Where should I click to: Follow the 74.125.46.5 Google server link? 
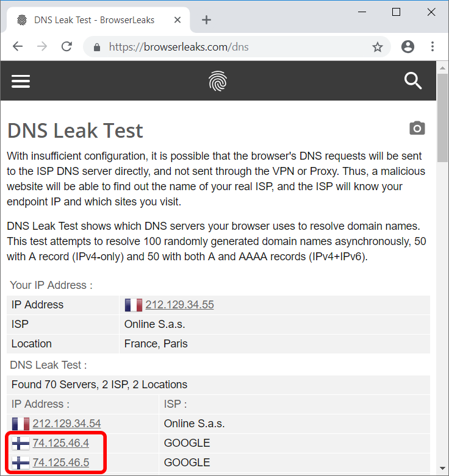click(60, 462)
